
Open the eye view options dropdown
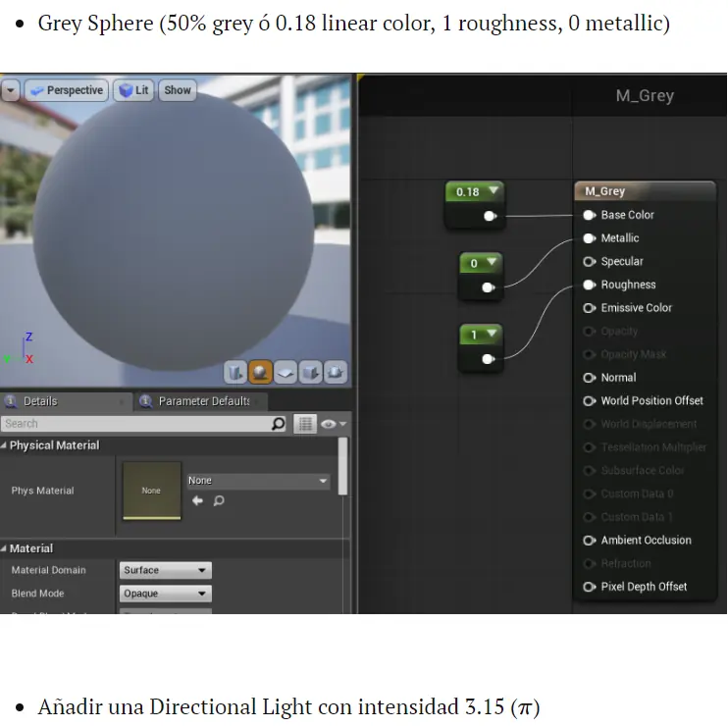(334, 424)
